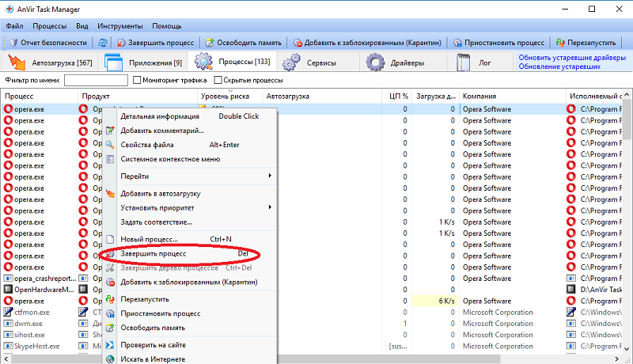This screenshot has height=364, width=633.
Task: Choose Задать соответствие... in context menu
Action: pos(190,222)
